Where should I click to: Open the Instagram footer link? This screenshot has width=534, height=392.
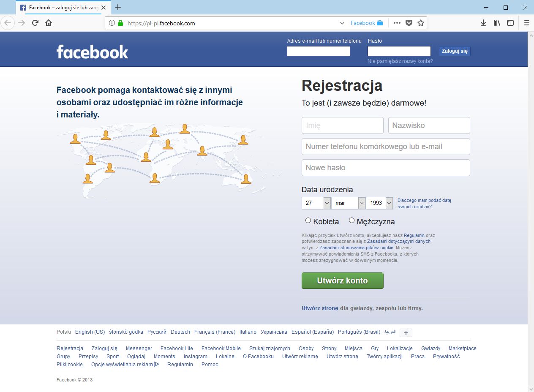coord(196,357)
